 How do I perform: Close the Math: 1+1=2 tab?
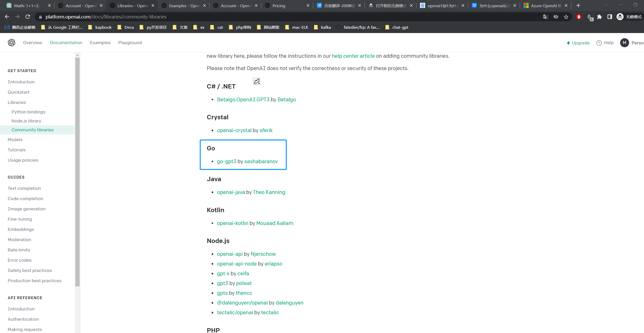(49, 6)
